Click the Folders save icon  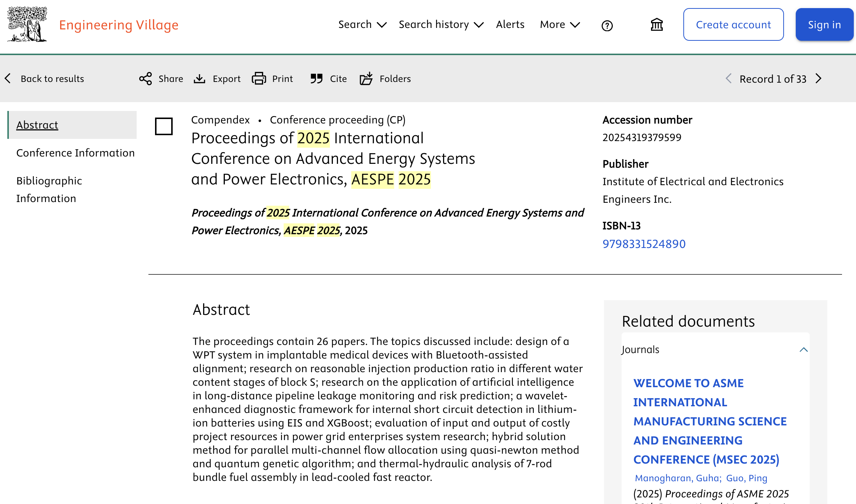click(366, 79)
